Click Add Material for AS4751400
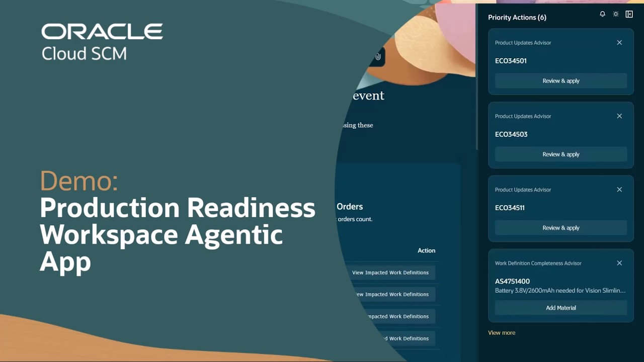The height and width of the screenshot is (362, 644). coord(561,308)
